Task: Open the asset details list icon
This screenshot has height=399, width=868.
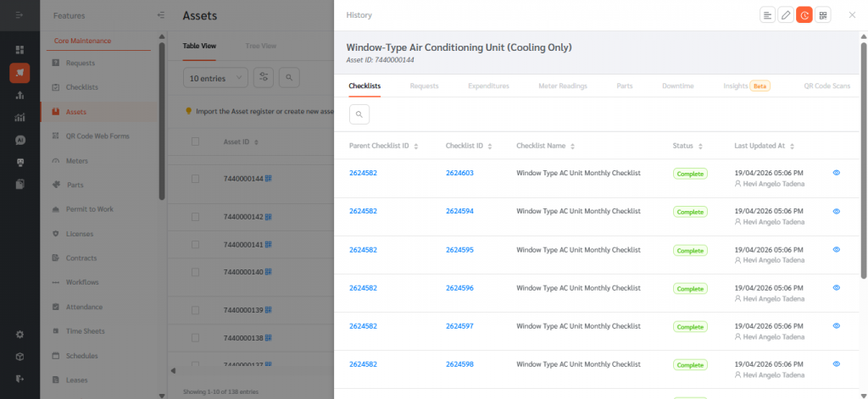Action: (767, 15)
